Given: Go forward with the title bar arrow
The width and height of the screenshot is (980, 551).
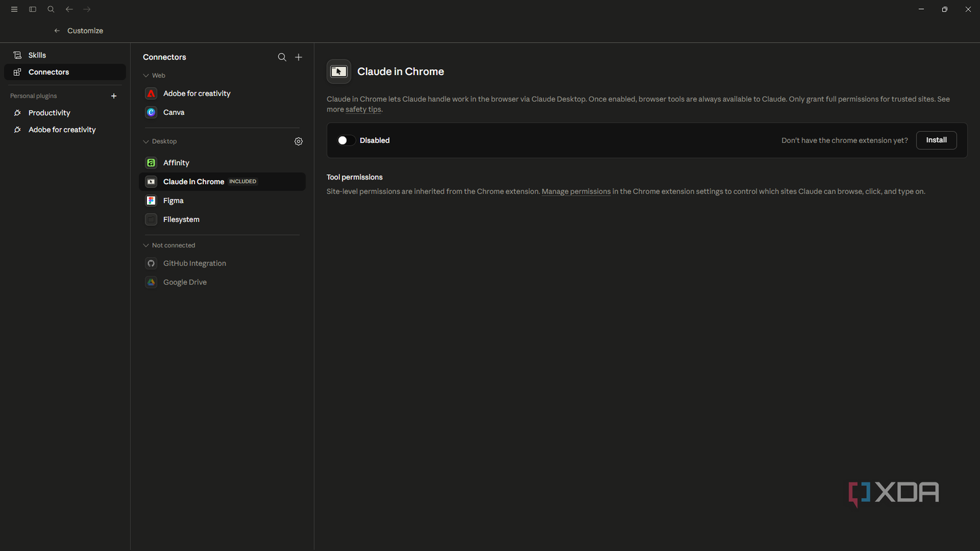Looking at the screenshot, I should pyautogui.click(x=88, y=9).
